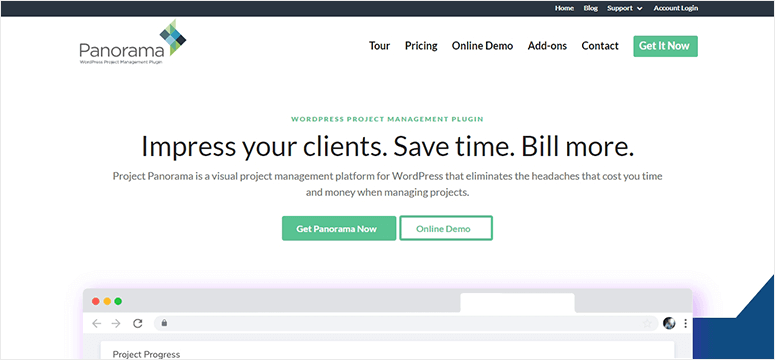Click 'WORDPRESS PROJECT MANAGEMENT PLUGIN' green tagline

(x=387, y=119)
